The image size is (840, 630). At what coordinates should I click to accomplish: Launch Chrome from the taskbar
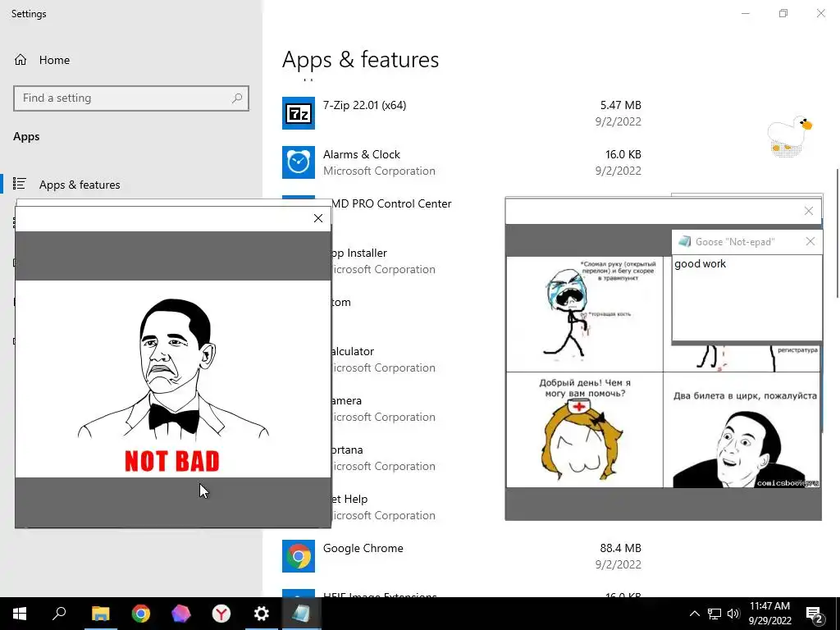(141, 614)
